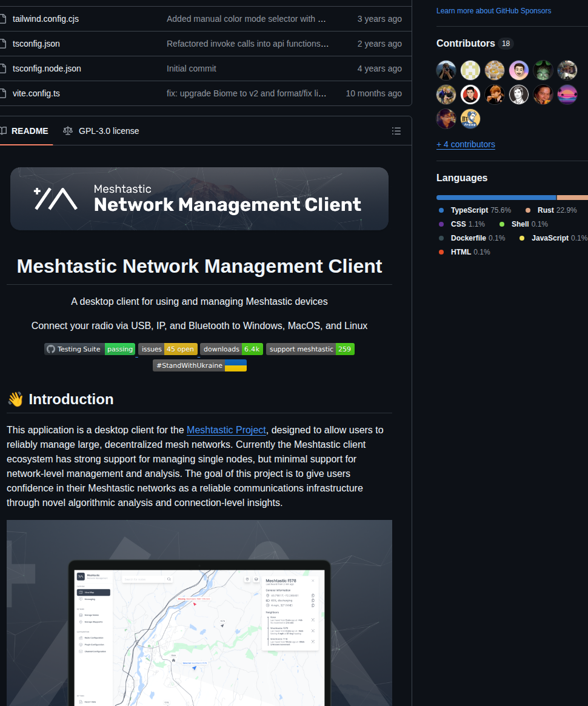Open the Meshtastic Project link

coord(226,430)
